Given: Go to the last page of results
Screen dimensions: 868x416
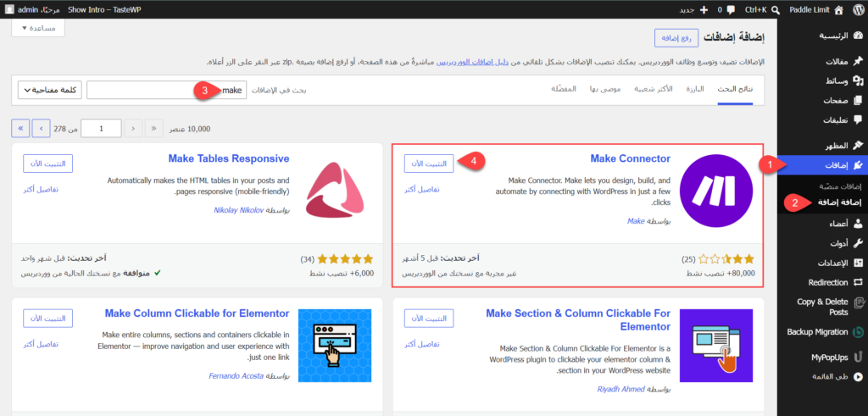Looking at the screenshot, I should pyautogui.click(x=20, y=128).
